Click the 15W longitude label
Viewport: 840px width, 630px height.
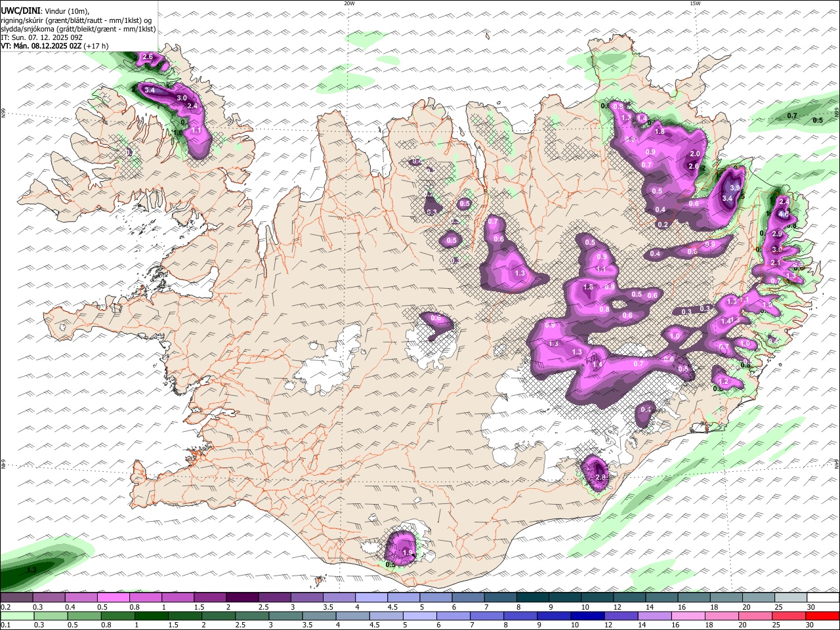pyautogui.click(x=695, y=3)
